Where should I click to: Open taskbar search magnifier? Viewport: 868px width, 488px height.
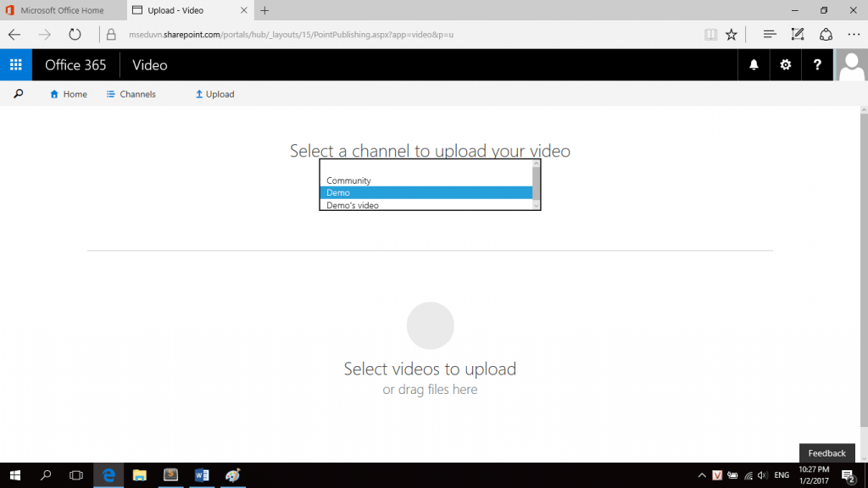(x=46, y=475)
